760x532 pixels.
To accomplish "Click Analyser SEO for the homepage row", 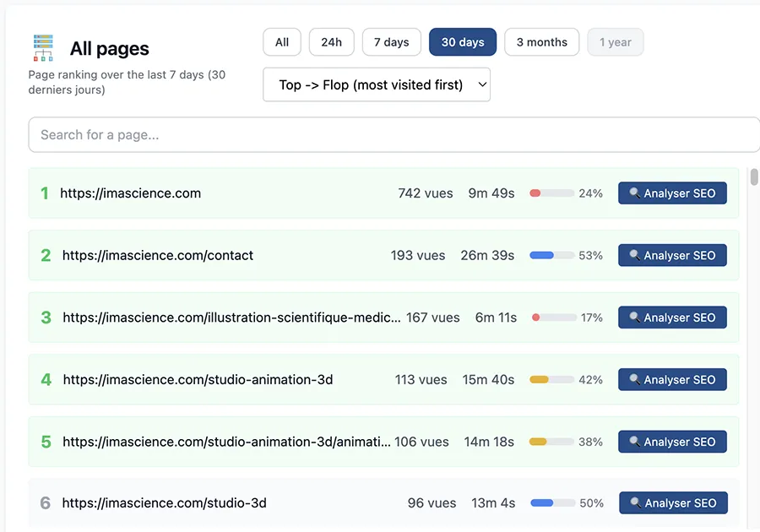I will click(x=672, y=193).
